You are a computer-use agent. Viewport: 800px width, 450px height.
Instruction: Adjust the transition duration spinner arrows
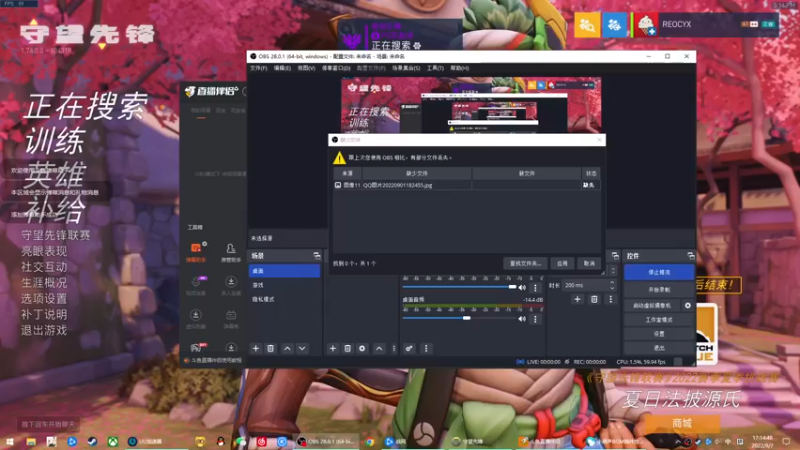612,285
